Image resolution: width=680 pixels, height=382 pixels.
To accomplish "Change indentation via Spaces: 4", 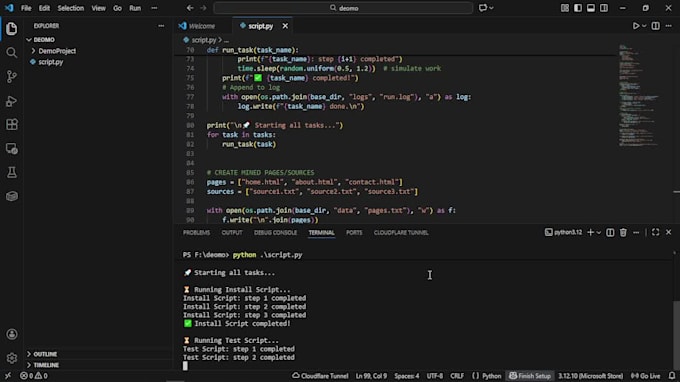I will point(406,376).
